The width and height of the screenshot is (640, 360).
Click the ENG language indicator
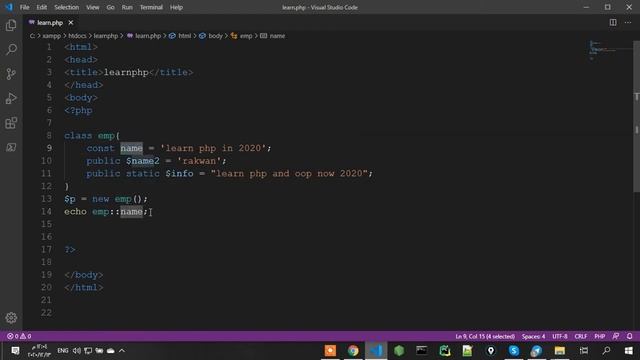point(62,351)
